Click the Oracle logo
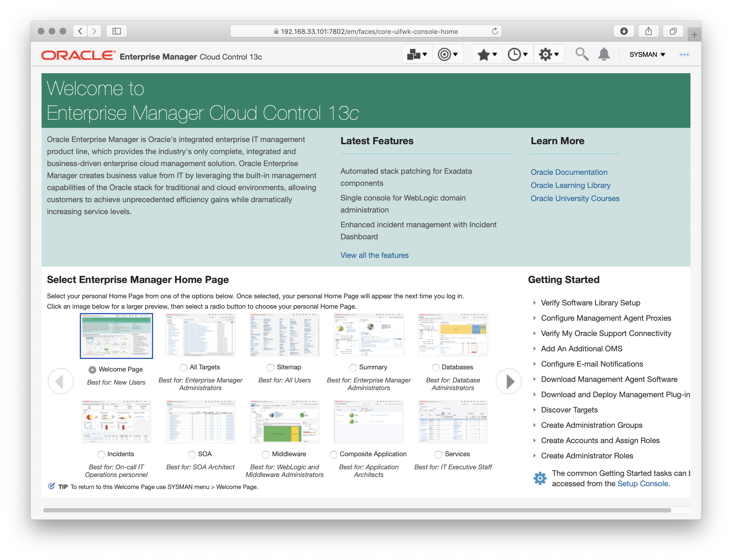732x560 pixels. point(78,55)
